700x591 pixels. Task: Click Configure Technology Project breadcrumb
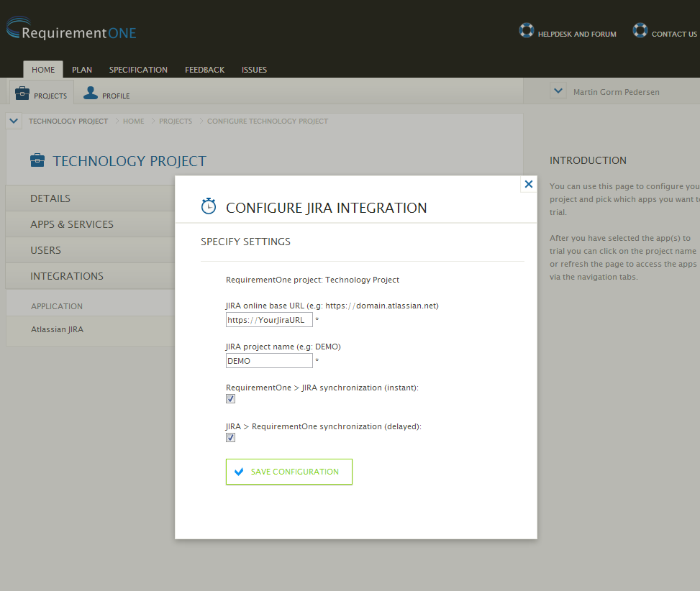tap(268, 121)
